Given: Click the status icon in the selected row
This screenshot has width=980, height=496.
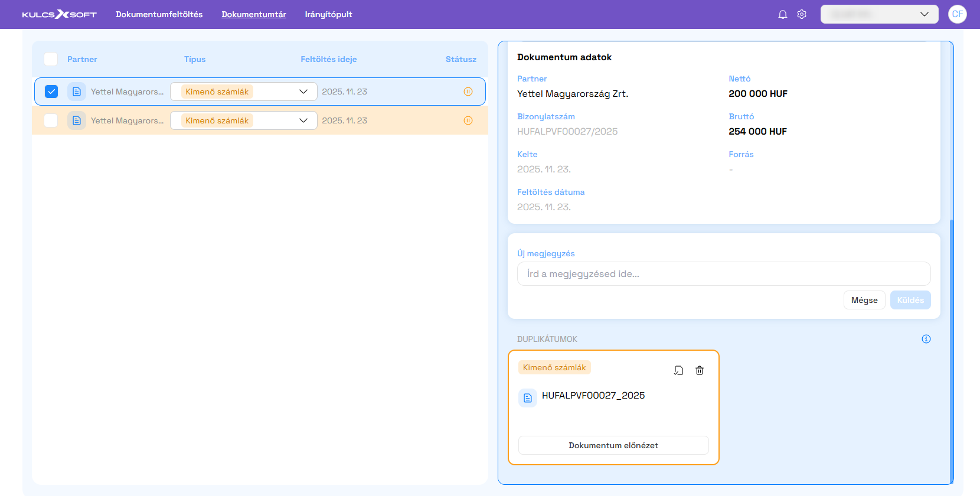Looking at the screenshot, I should [468, 92].
